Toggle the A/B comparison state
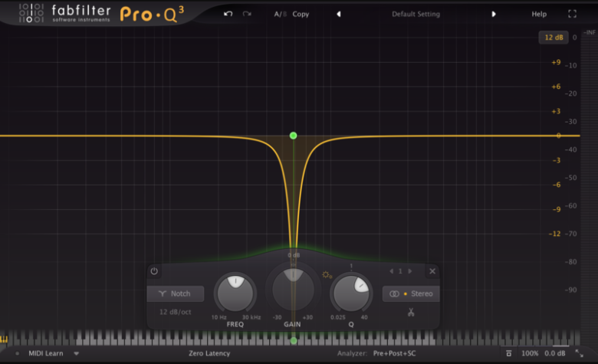Viewport: 598px width, 364px height. pos(281,14)
